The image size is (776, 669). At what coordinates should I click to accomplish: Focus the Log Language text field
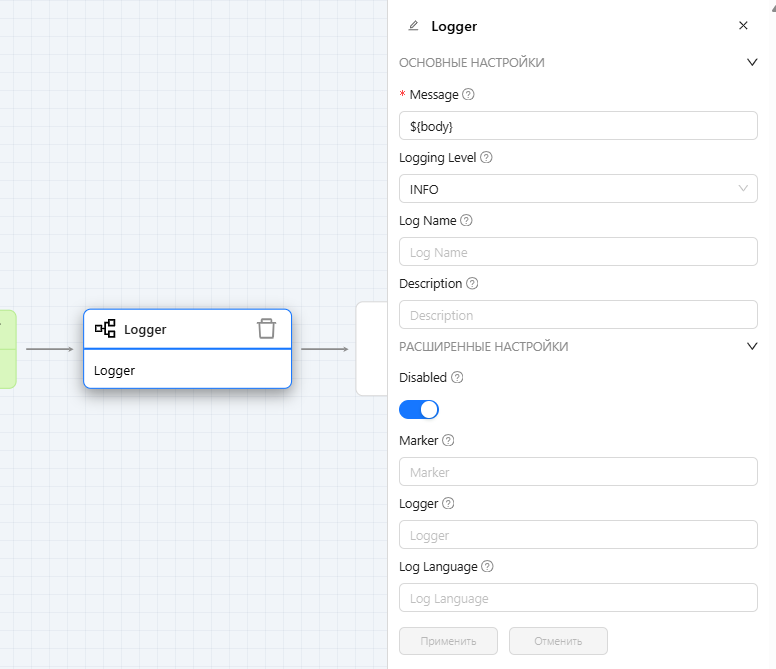coord(577,598)
